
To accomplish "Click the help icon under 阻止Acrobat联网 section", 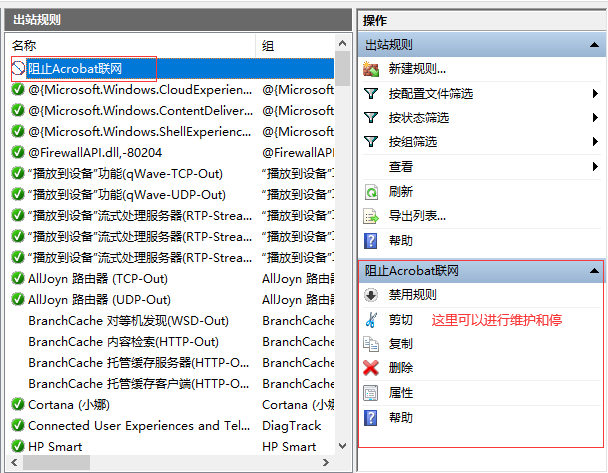I will (x=371, y=418).
